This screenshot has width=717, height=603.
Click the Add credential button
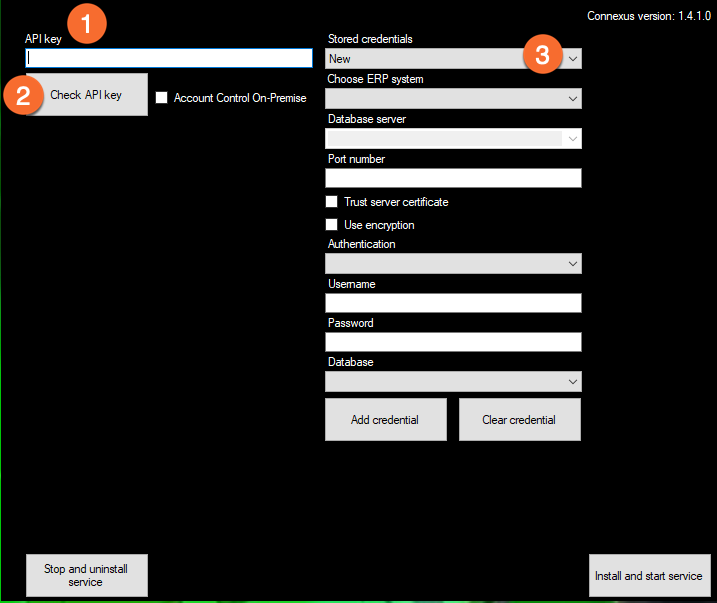[385, 420]
